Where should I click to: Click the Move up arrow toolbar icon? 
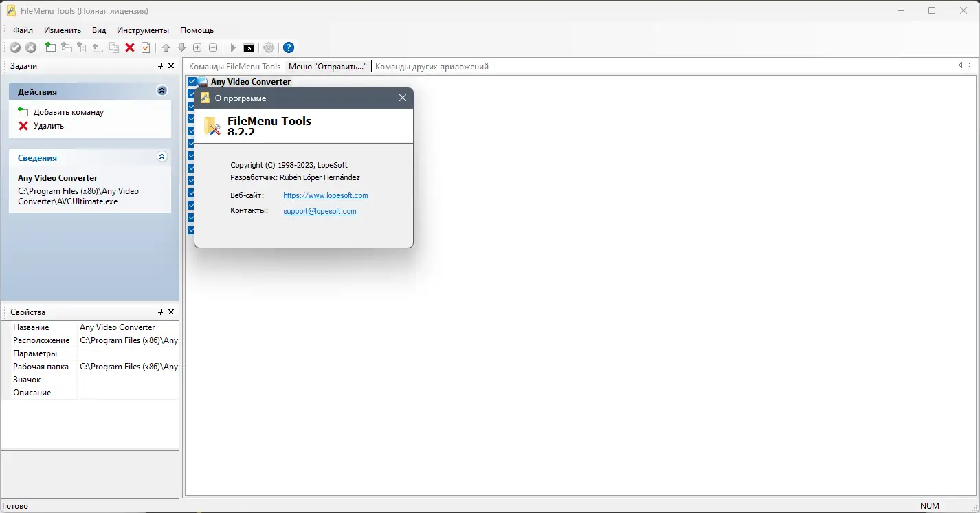(166, 47)
